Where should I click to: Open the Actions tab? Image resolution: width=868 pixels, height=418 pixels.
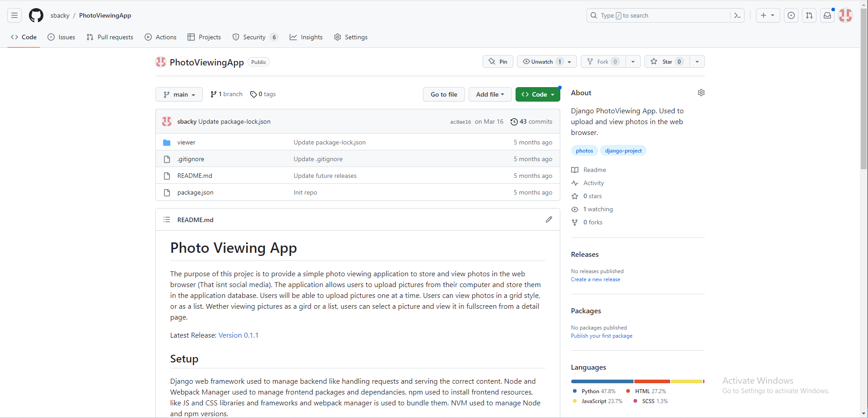click(160, 37)
